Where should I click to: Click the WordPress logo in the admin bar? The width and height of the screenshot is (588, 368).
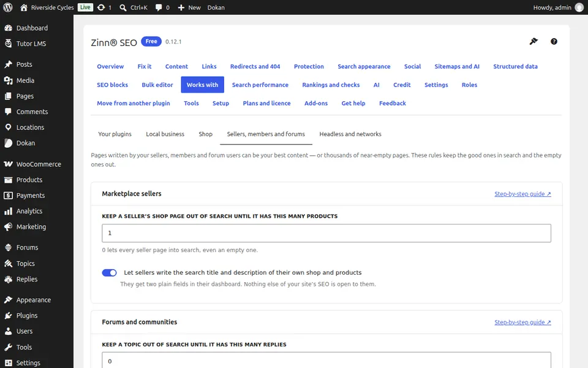click(x=8, y=7)
